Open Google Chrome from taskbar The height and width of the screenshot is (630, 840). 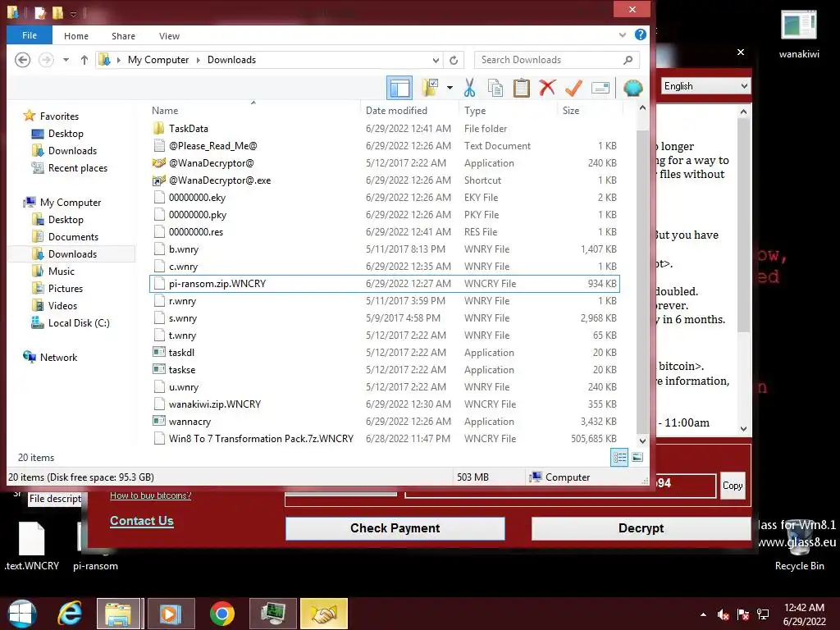click(221, 614)
